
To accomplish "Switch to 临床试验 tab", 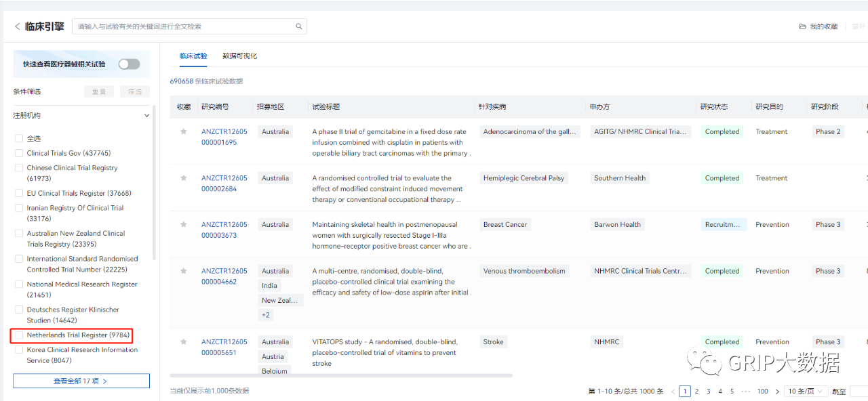I will 193,56.
